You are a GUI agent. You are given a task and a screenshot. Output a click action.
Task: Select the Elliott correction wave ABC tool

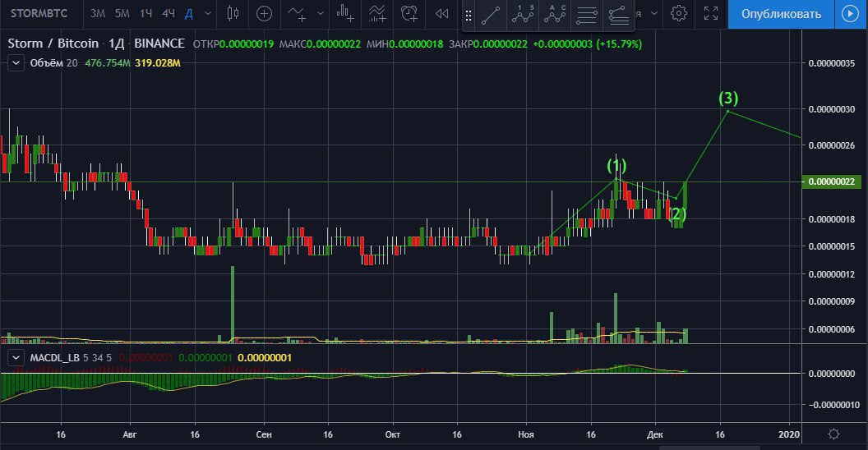(x=555, y=16)
